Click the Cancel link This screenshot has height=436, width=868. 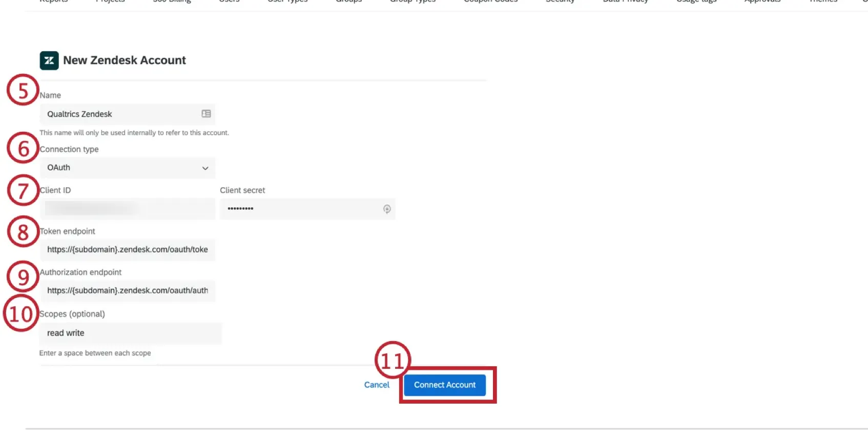(377, 385)
